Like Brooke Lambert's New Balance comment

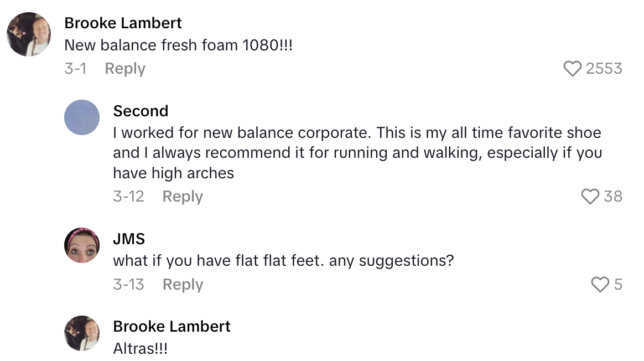(x=573, y=69)
